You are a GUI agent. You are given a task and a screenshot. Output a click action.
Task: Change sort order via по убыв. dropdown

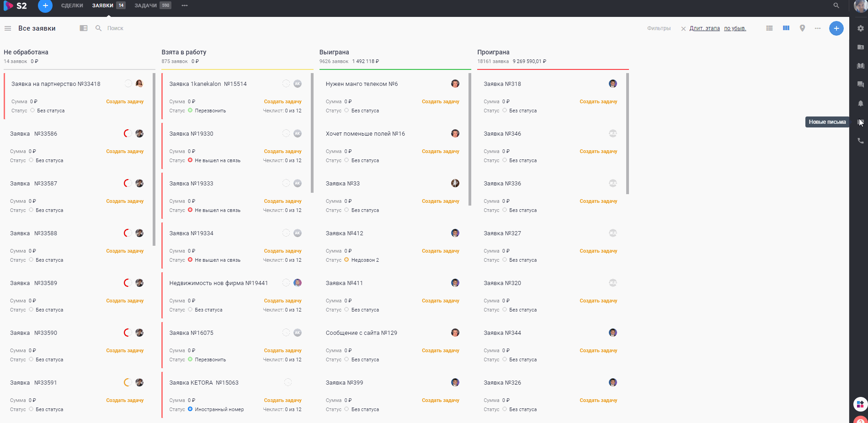(x=735, y=28)
